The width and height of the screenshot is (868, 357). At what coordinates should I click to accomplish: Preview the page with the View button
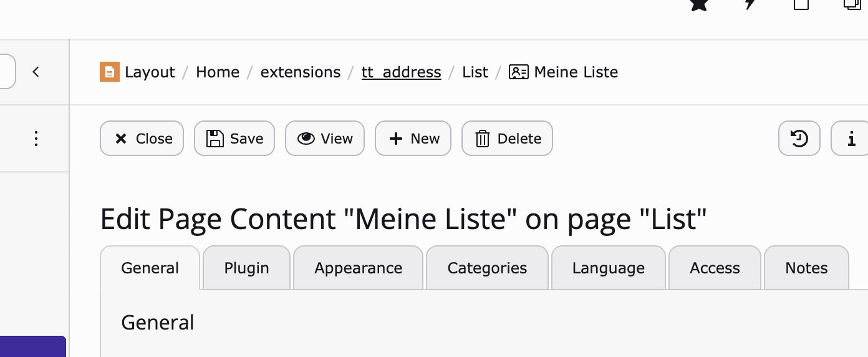325,139
